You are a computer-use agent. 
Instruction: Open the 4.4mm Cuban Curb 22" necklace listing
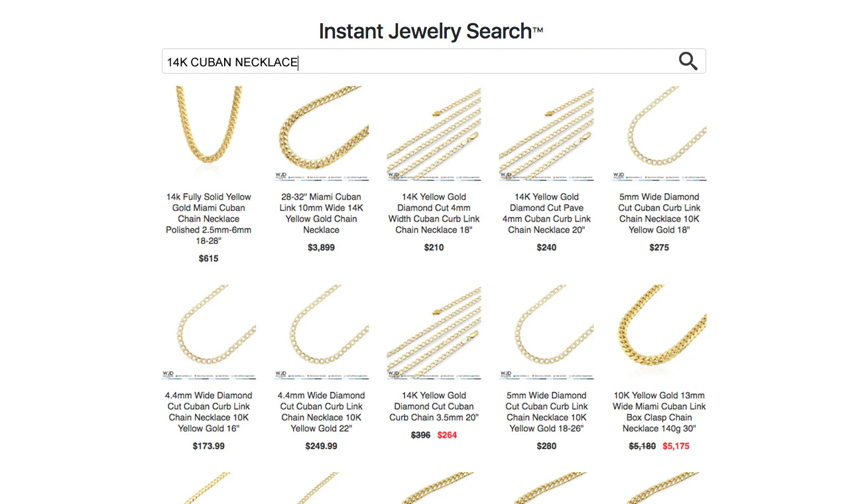click(x=321, y=411)
